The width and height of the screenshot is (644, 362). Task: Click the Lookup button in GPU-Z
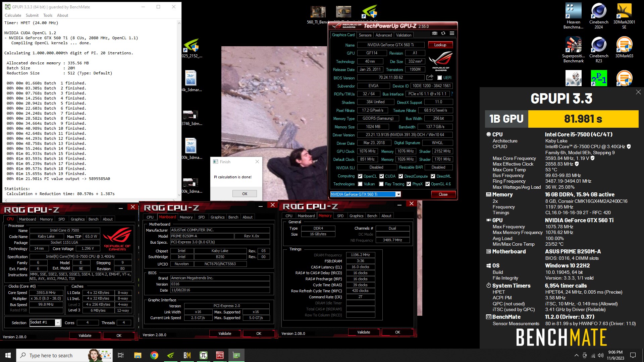coord(440,45)
